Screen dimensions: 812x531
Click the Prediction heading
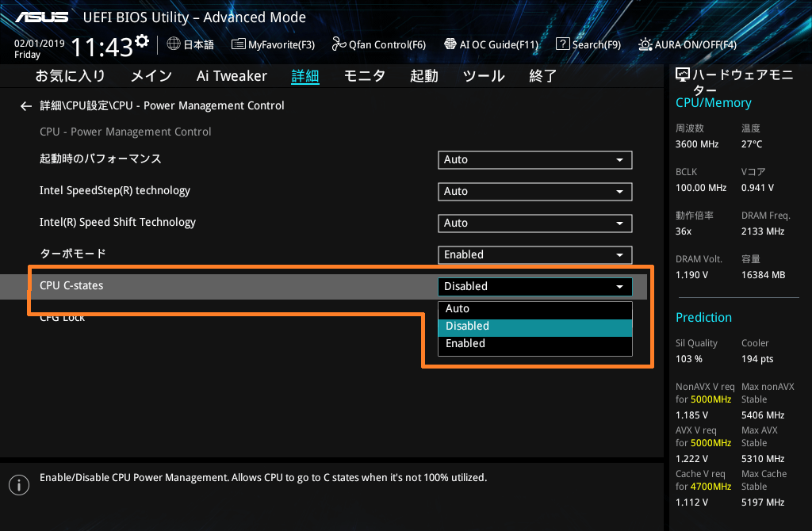tap(703, 317)
